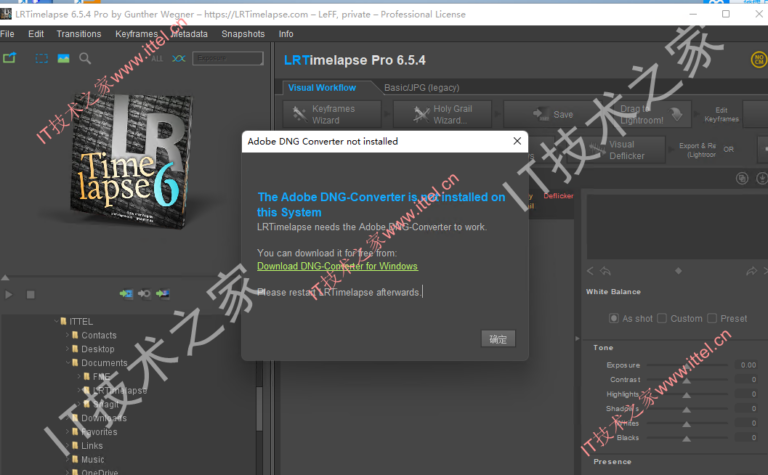Viewport: 768px width, 475px height.
Task: Click the 确定 button in the dialog
Action: [x=497, y=339]
